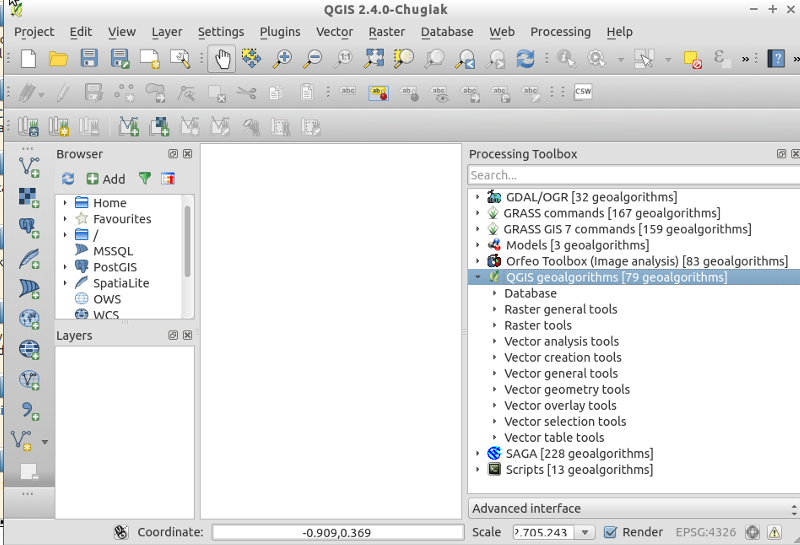
Task: Click the EPSG:4326 CRS status button
Action: [706, 532]
